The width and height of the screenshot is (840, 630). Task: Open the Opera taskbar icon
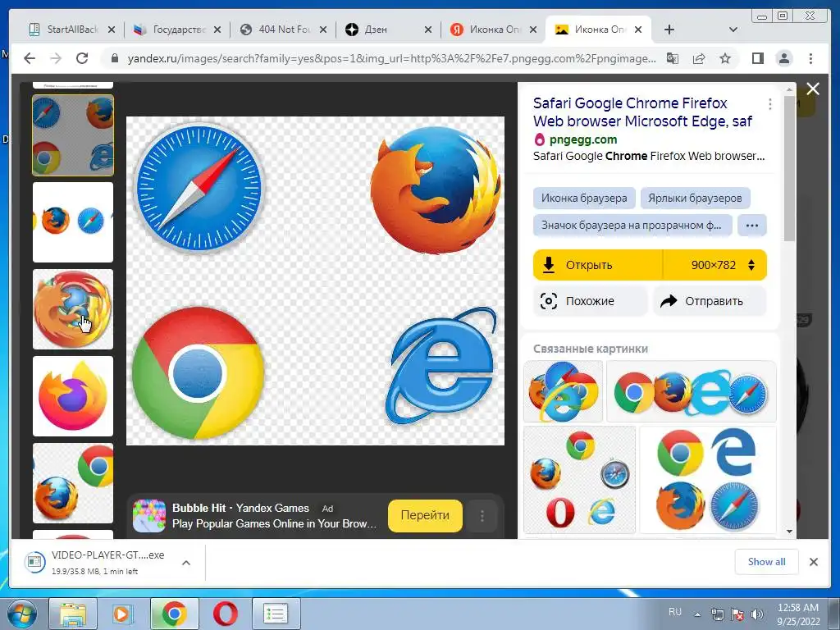(225, 614)
